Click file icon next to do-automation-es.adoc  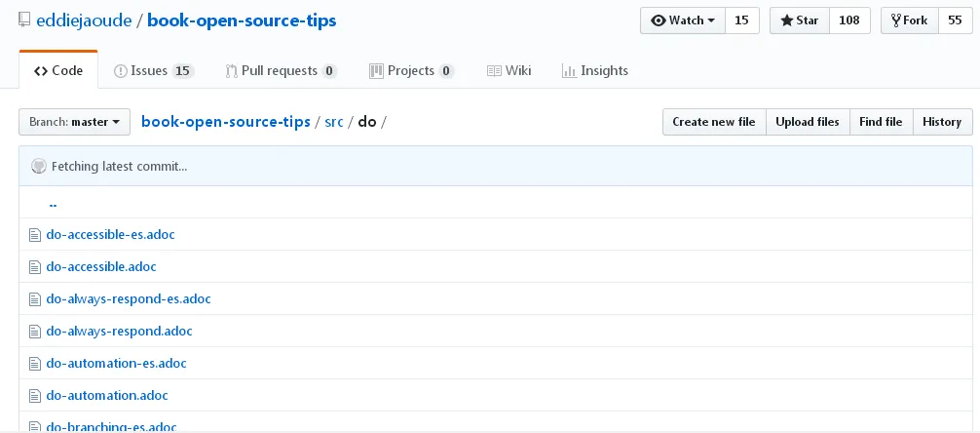(x=35, y=364)
